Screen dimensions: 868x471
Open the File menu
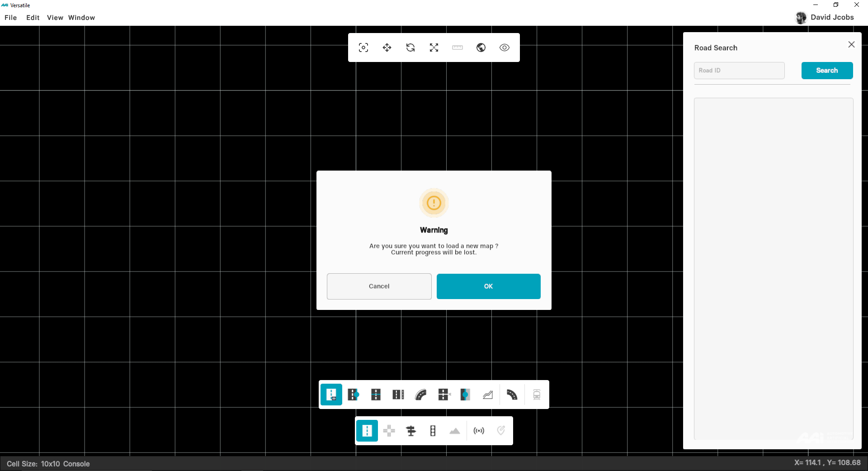click(x=11, y=18)
